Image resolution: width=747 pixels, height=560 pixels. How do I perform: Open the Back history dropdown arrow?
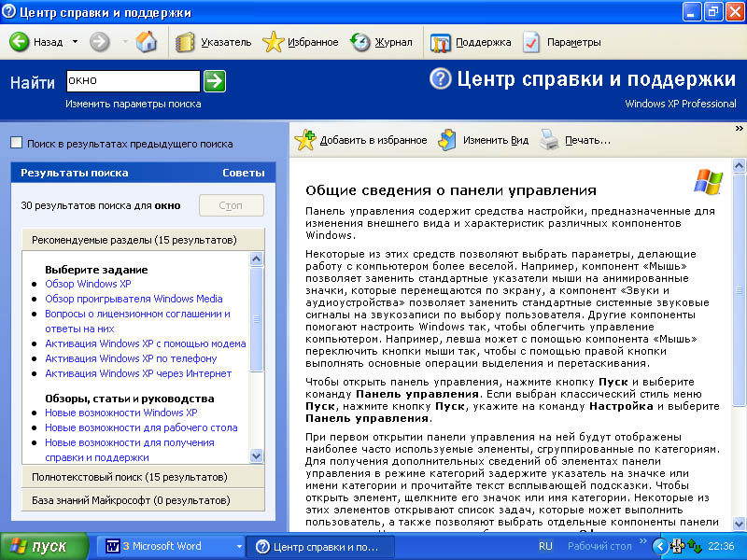[x=75, y=42]
